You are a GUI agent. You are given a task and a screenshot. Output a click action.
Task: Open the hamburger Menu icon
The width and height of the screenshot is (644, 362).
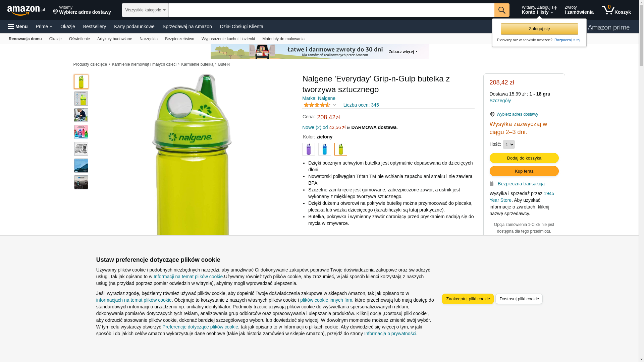[11, 26]
